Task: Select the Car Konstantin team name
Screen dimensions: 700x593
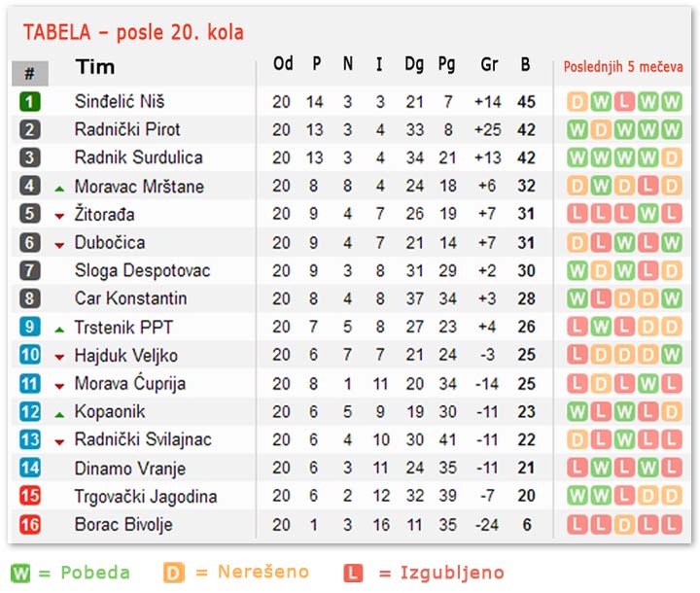Action: click(x=130, y=298)
